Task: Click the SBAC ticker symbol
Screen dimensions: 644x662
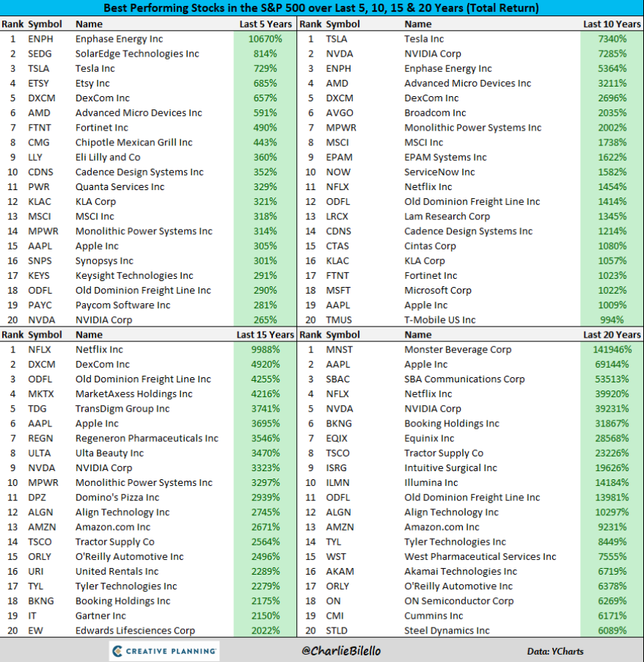Action: coord(337,379)
